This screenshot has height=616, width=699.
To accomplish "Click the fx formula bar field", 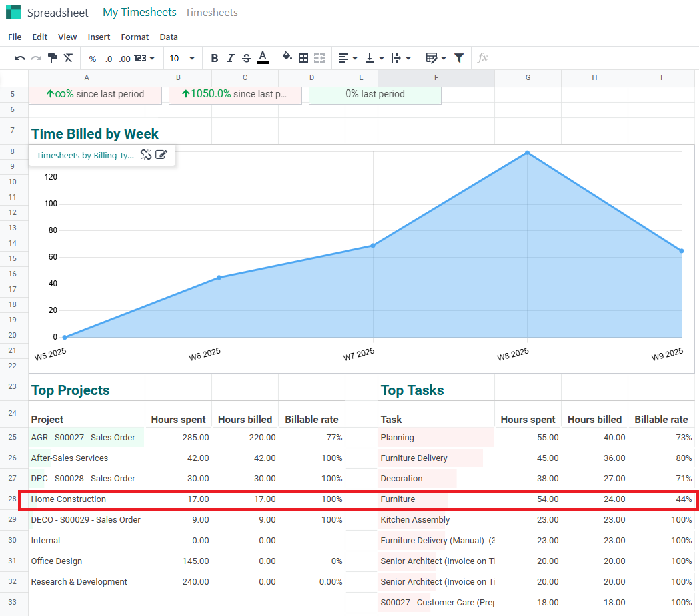I will point(483,58).
